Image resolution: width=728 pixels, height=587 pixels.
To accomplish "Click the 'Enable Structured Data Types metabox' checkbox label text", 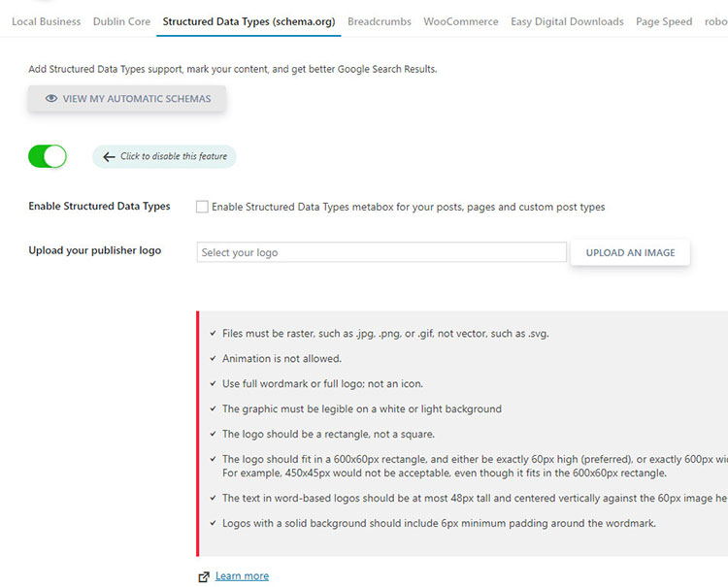I will pyautogui.click(x=408, y=207).
